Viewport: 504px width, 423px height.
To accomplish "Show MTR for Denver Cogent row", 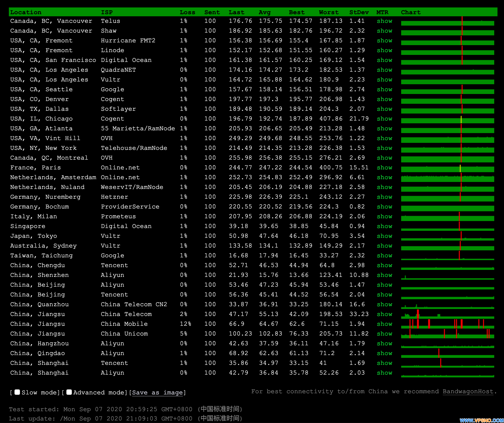I will [x=384, y=99].
